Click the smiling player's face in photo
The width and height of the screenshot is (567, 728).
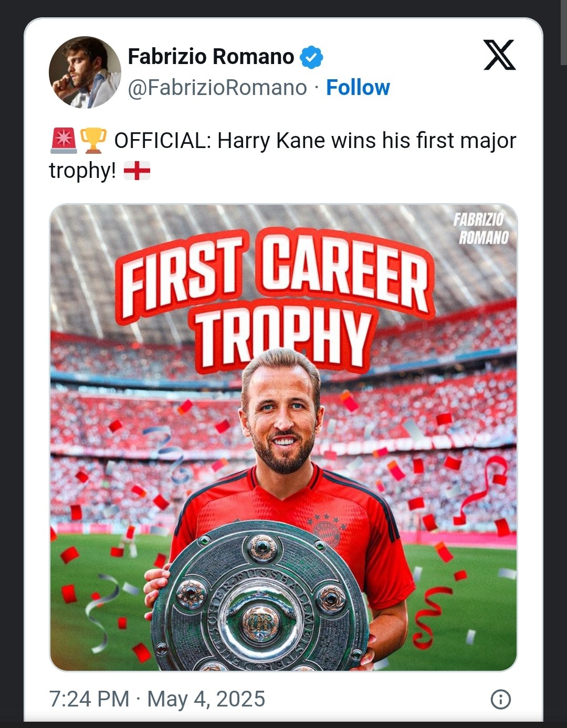(281, 415)
